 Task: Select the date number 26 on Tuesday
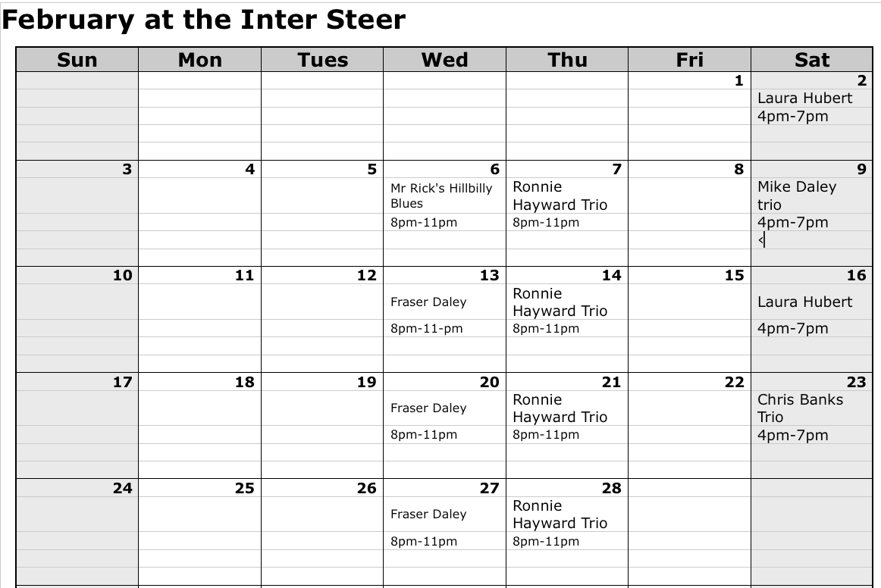(x=366, y=489)
